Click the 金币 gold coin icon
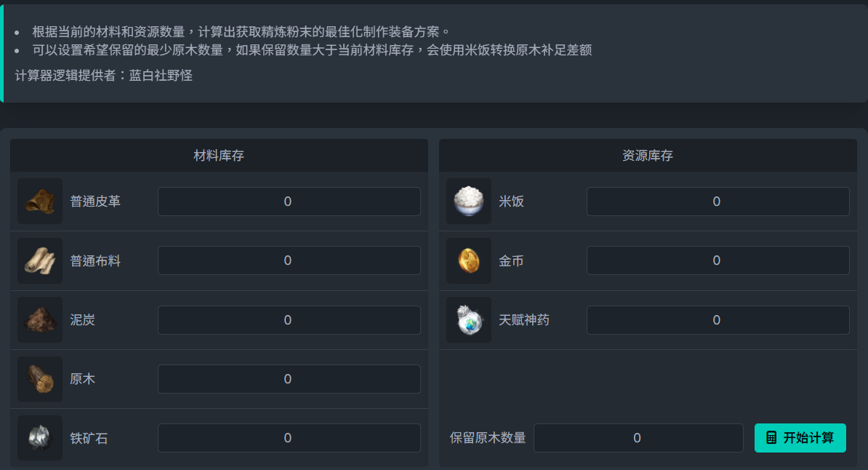868x470 pixels. pyautogui.click(x=469, y=260)
